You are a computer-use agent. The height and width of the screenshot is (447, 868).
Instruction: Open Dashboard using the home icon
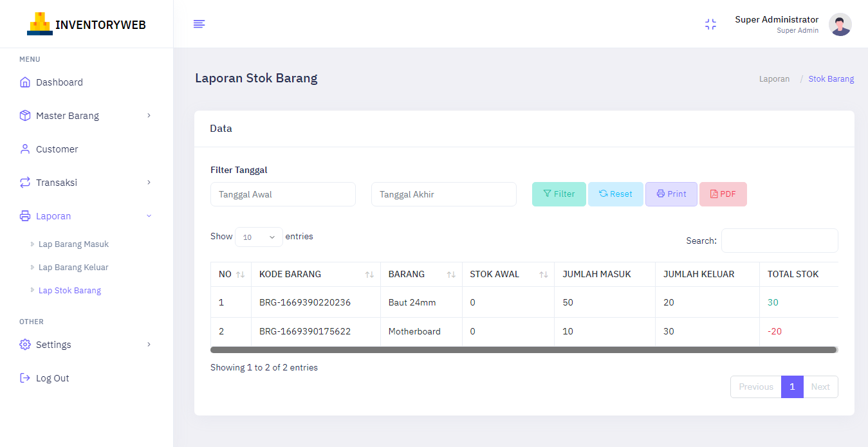click(24, 82)
